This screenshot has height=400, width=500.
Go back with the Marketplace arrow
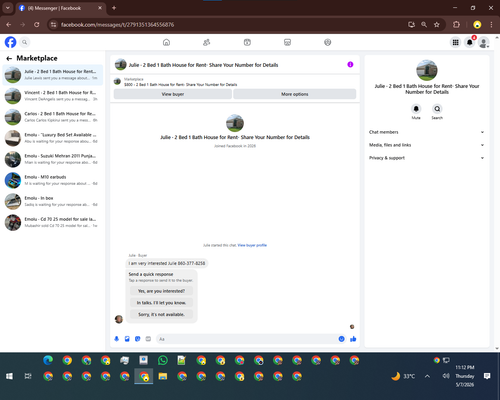9,58
